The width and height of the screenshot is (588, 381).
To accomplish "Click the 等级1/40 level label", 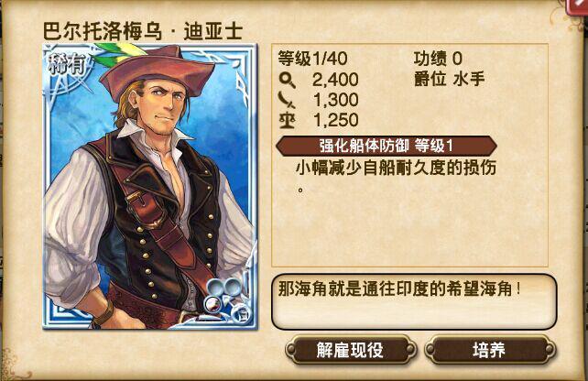I will [312, 59].
